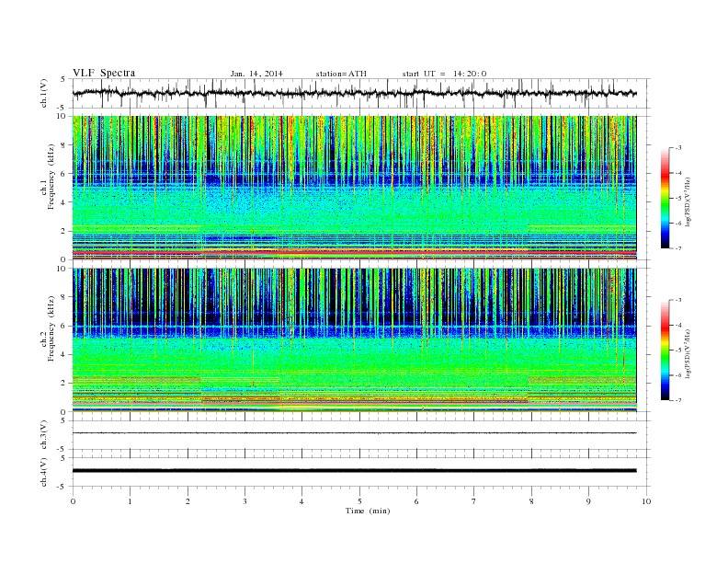Click the 'Jan. 14, 2014' date label

pos(256,74)
